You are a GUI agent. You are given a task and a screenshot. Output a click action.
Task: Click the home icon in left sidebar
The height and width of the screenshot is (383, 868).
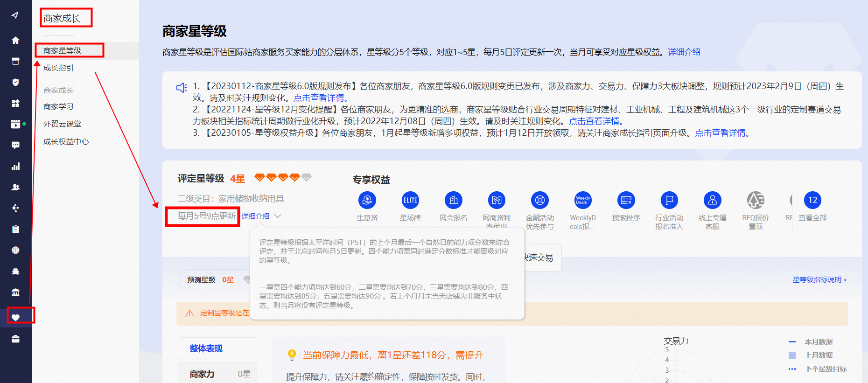click(15, 40)
